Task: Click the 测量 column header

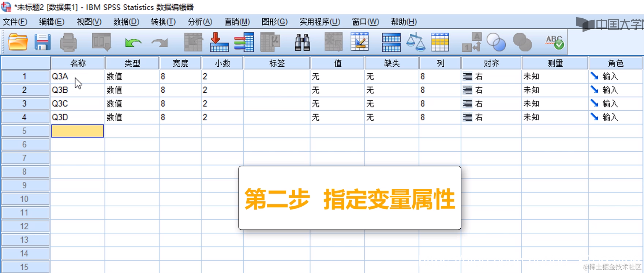Action: click(x=555, y=63)
